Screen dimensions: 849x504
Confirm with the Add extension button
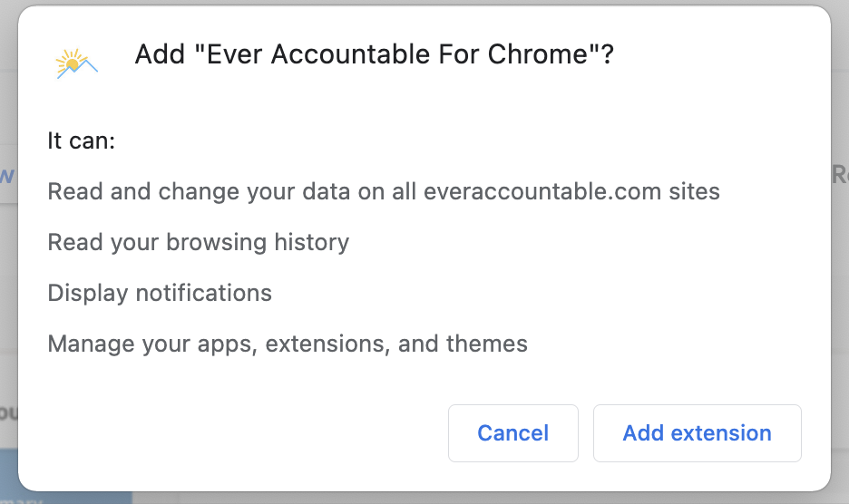point(697,433)
